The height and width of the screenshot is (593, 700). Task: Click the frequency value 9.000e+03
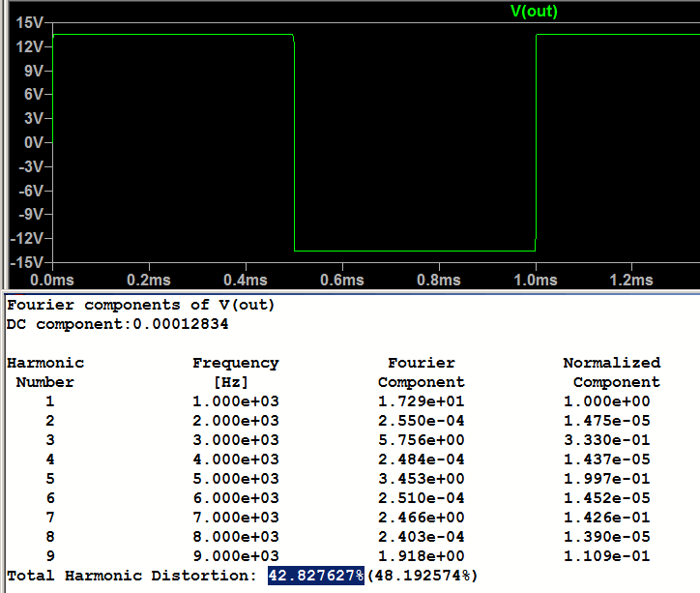coord(236,556)
